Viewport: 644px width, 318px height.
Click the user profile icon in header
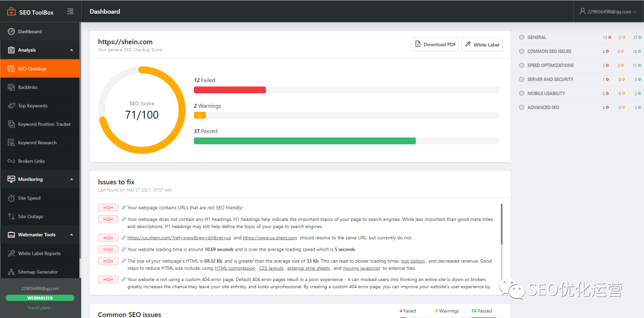(582, 11)
